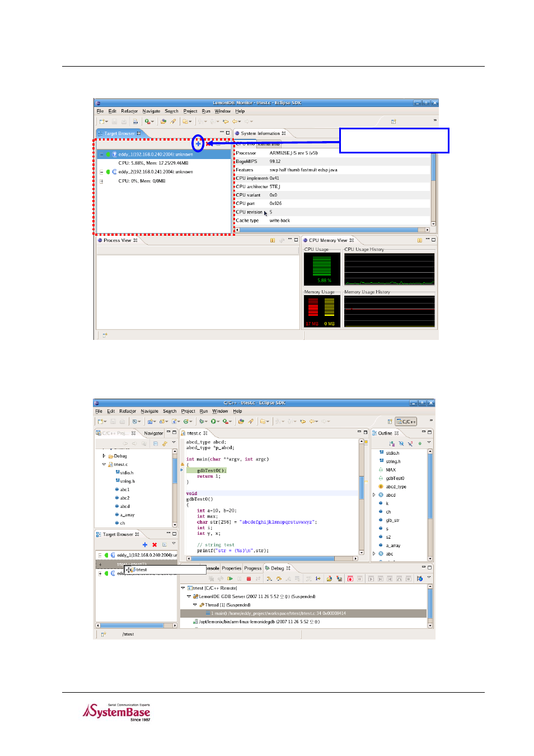
Task: Switch to Properties tab in bottom panel
Action: tap(231, 568)
